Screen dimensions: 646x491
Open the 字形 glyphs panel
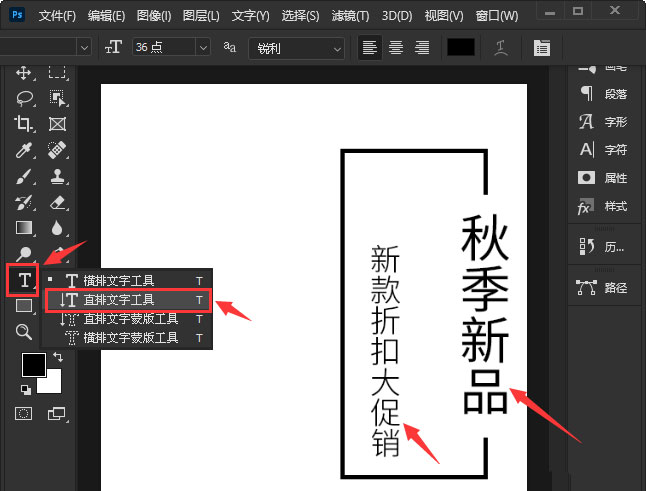pos(604,122)
